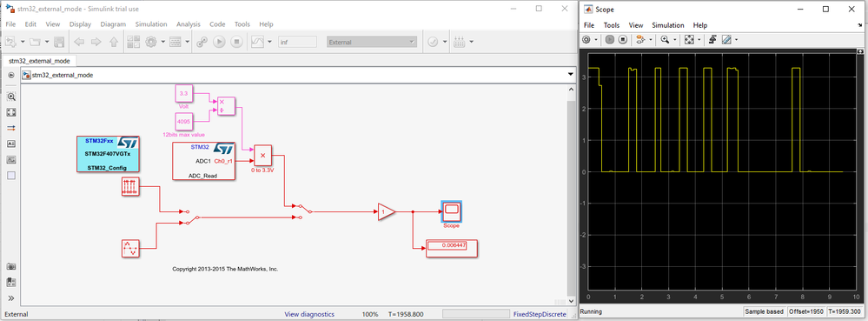Open the Scope configuration properties gear
This screenshot has height=321, width=868.
click(587, 39)
